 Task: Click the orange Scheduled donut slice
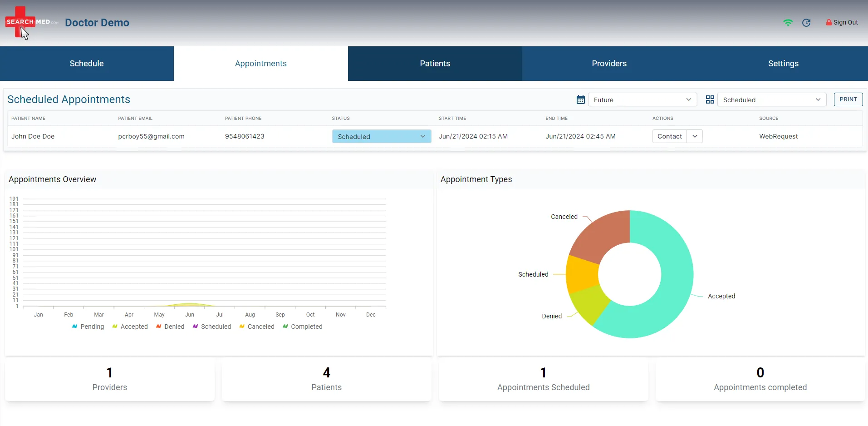[x=582, y=275]
